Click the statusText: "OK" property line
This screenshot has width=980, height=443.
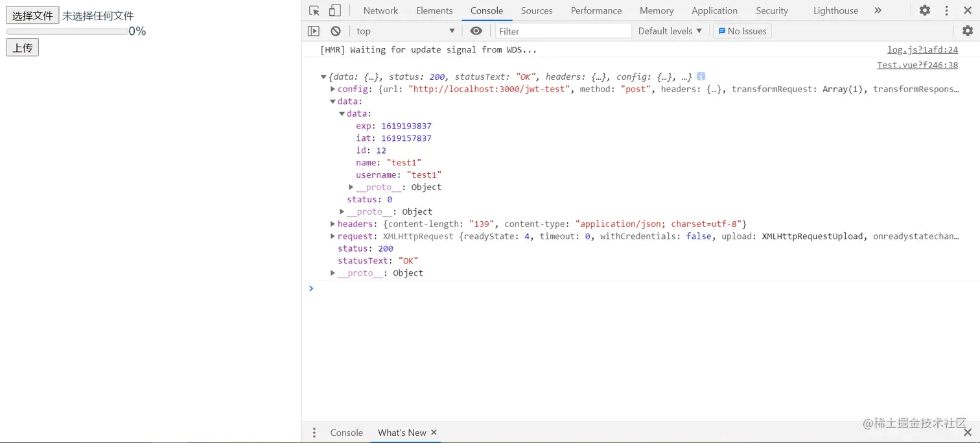[378, 261]
